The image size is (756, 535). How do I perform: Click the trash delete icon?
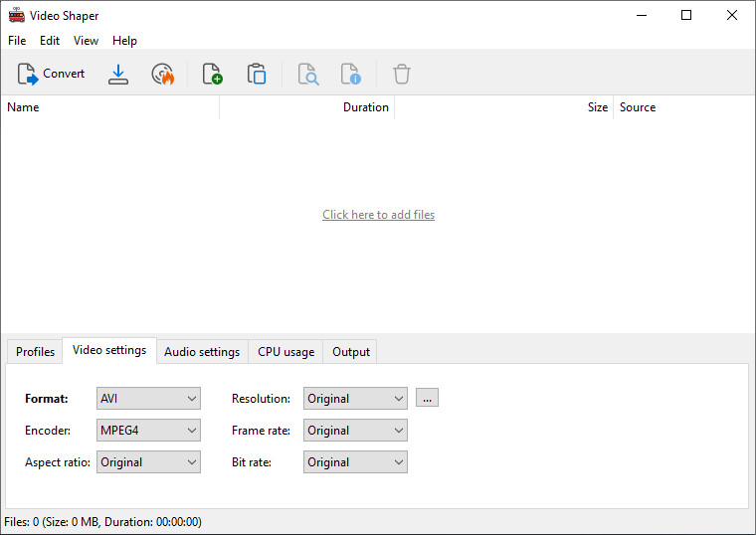(x=401, y=74)
